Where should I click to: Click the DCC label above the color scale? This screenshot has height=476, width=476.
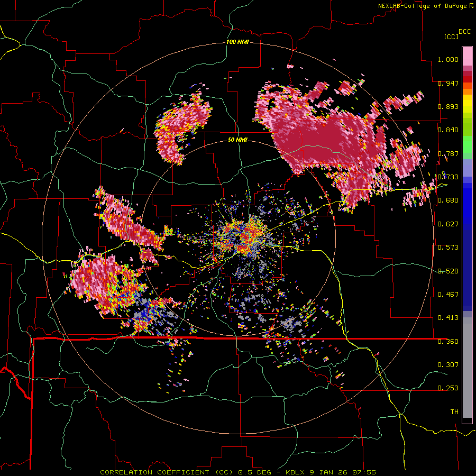(x=464, y=32)
